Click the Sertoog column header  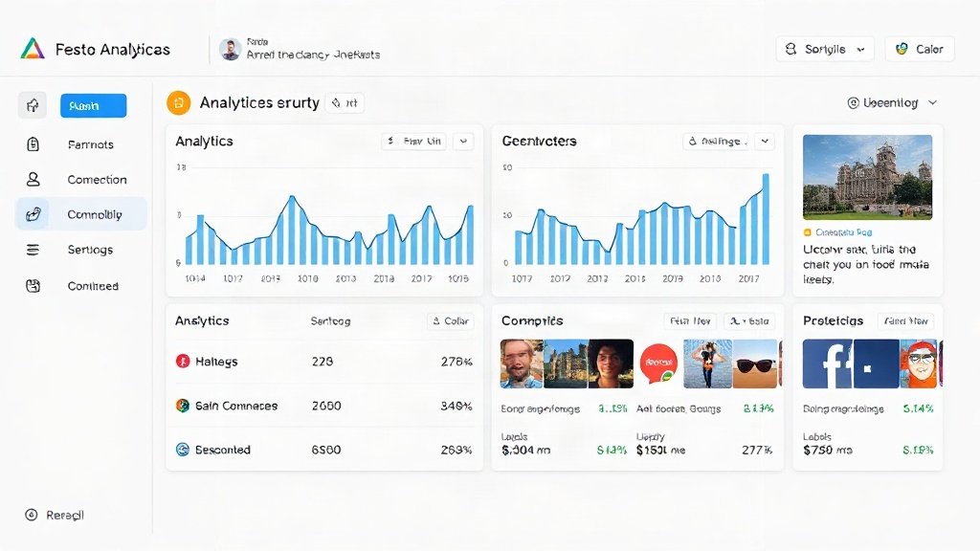[x=330, y=321]
